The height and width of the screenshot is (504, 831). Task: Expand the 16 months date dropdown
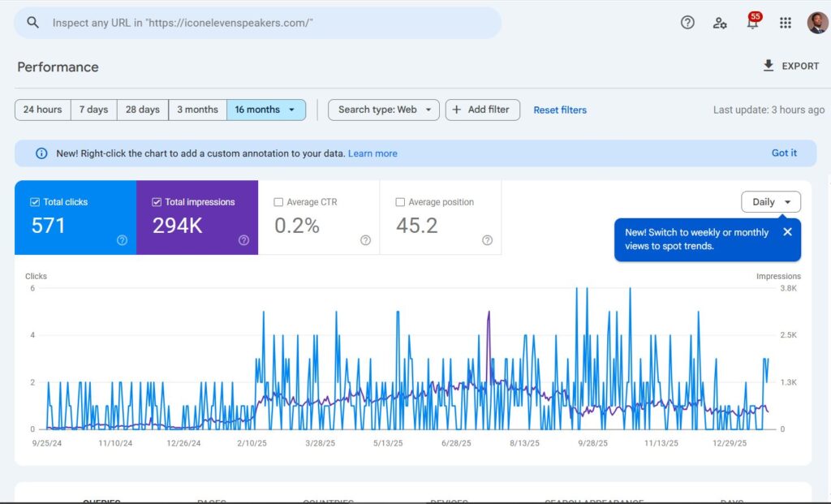tap(266, 110)
